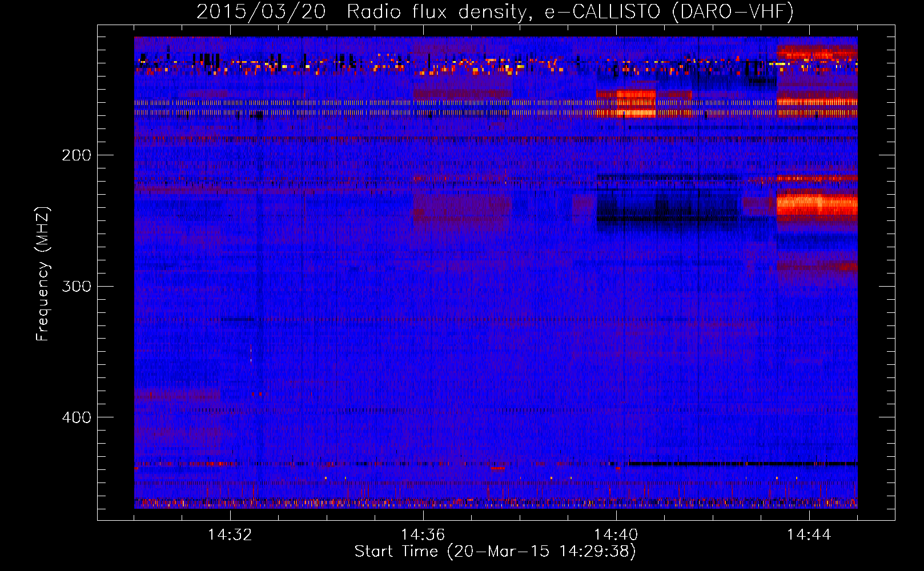Click the plot title 'Radio flux density, e-CALLISTO (DARO-VHF)'
The image size is (924, 571).
coord(571,11)
